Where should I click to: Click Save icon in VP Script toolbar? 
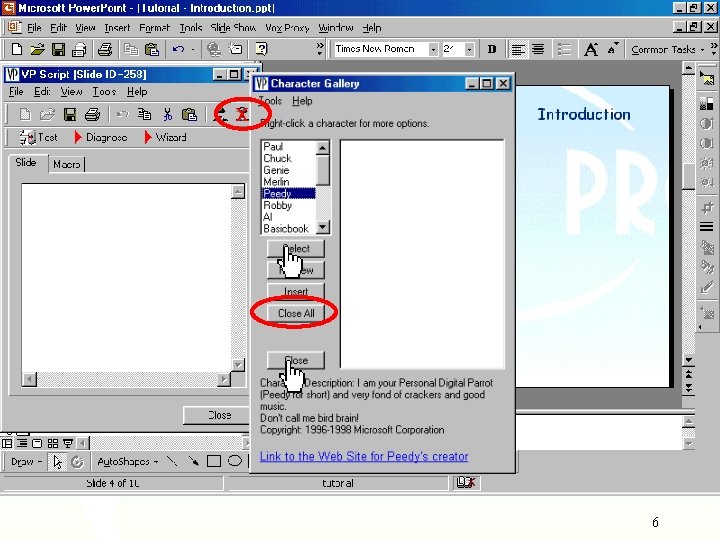[x=70, y=114]
